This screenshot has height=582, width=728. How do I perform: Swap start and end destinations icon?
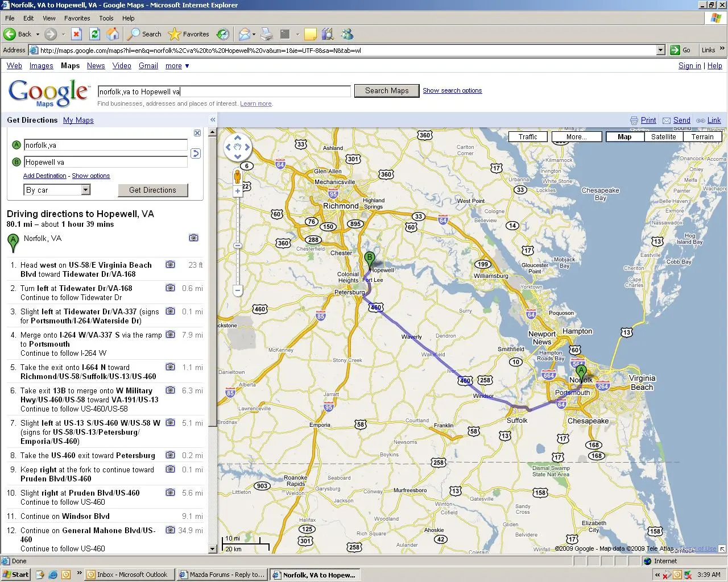196,153
